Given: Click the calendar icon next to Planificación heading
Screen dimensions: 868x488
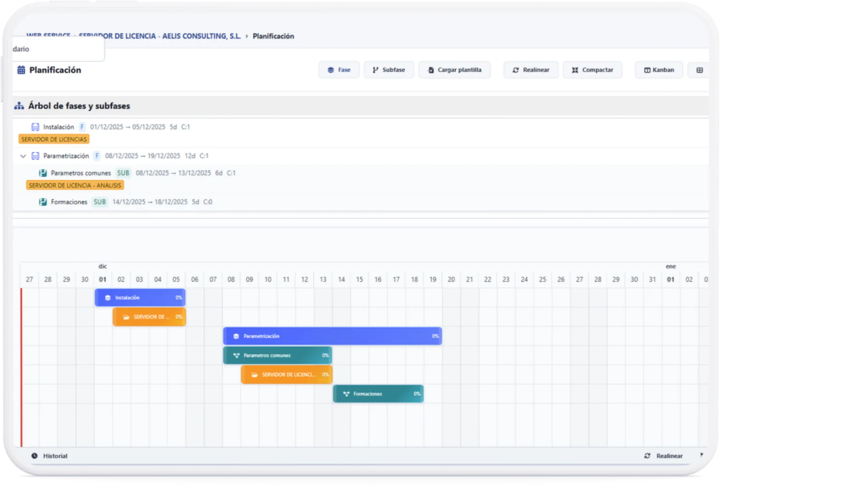Looking at the screenshot, I should coord(21,70).
